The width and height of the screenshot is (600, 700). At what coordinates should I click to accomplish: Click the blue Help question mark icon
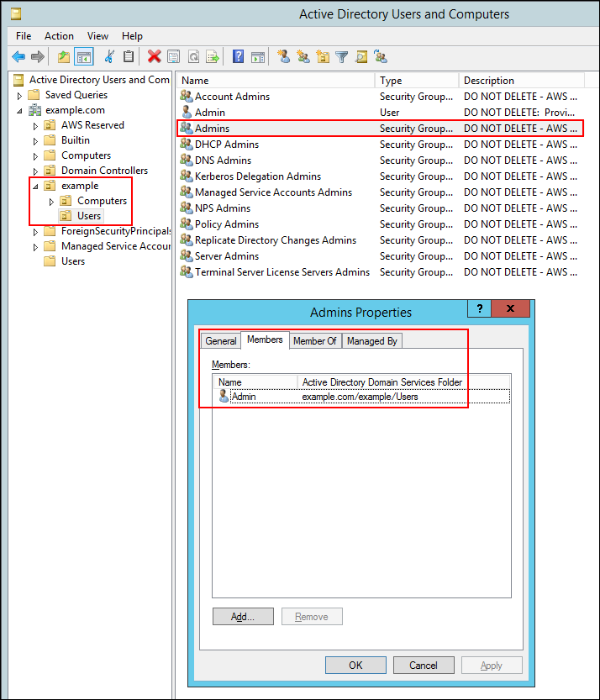pyautogui.click(x=238, y=56)
